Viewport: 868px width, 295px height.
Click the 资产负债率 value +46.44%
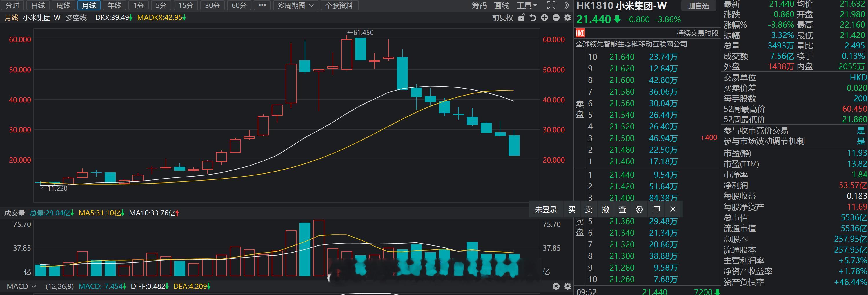[851, 282]
